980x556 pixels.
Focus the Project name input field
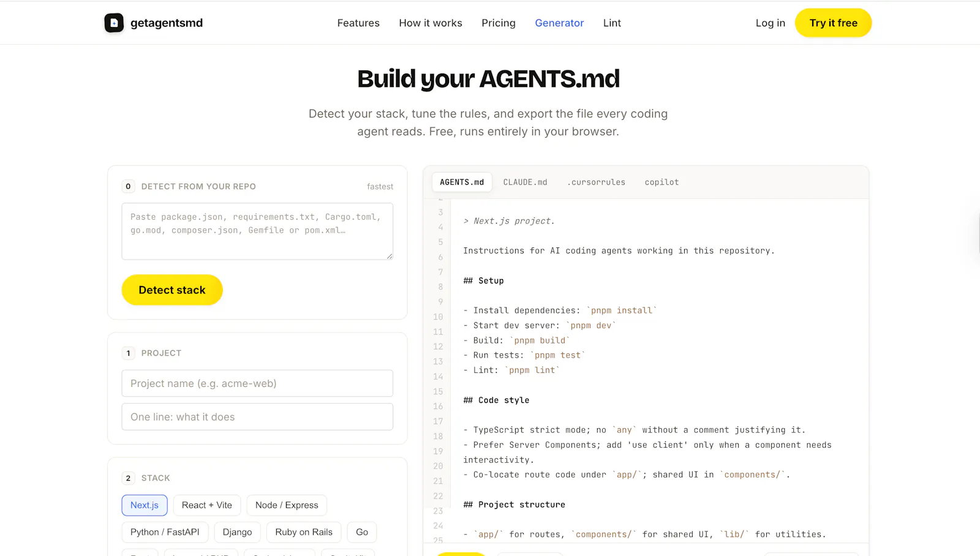click(x=257, y=383)
